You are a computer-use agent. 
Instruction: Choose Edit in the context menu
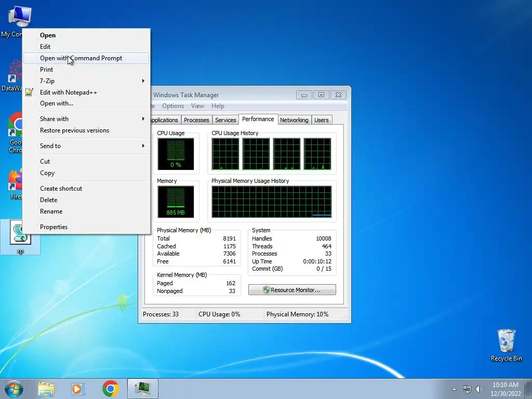(x=86, y=47)
